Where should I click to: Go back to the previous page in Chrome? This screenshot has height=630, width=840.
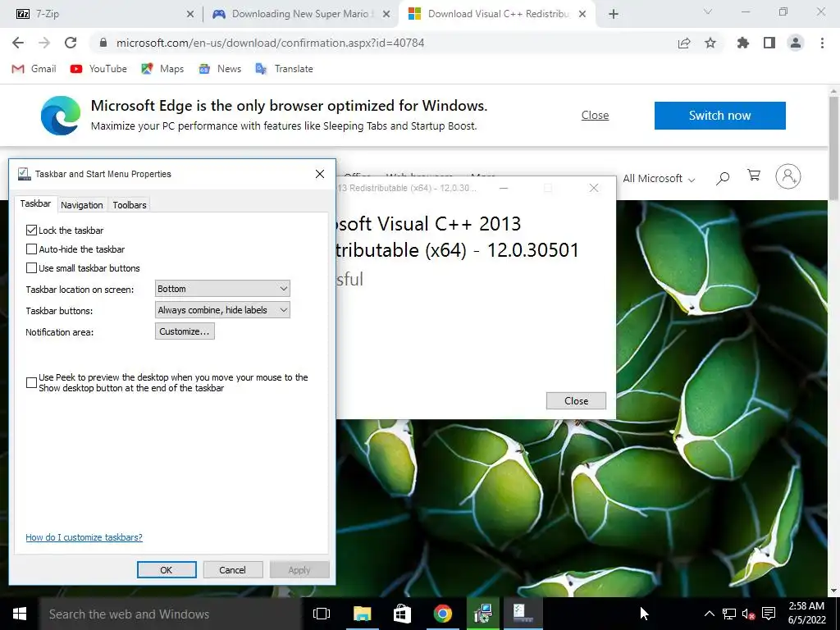pos(18,43)
